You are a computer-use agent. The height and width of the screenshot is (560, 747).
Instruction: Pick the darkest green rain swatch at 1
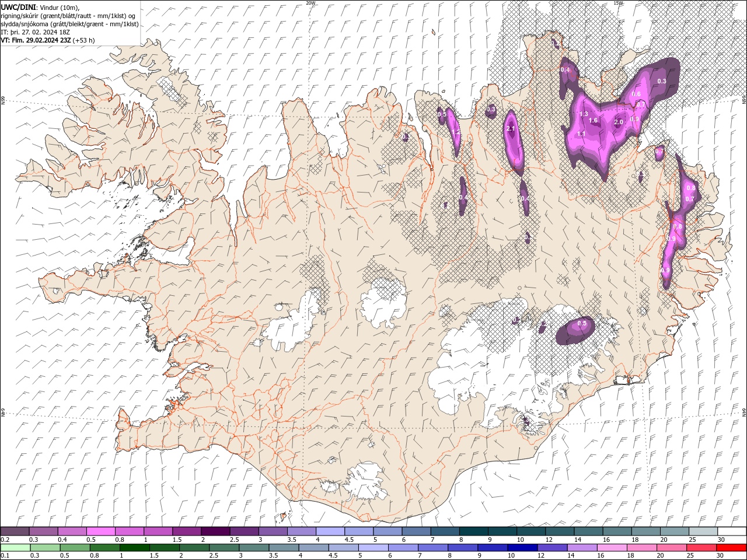[x=135, y=548]
